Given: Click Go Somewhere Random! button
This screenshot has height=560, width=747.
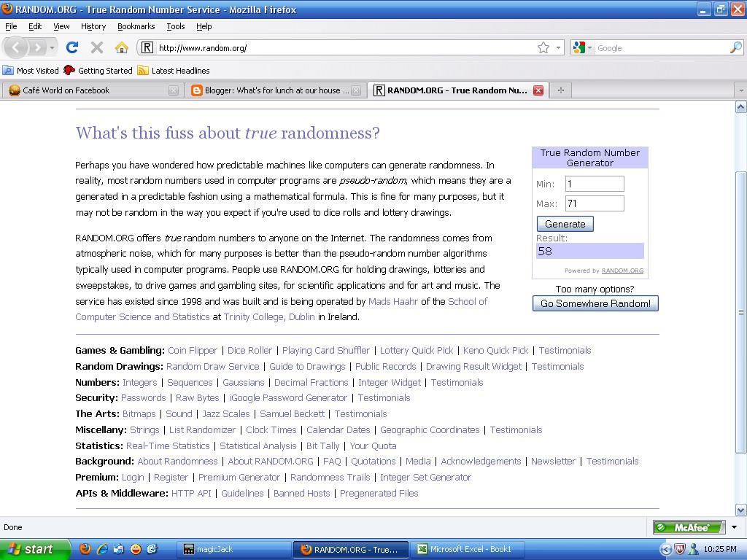Looking at the screenshot, I should point(595,303).
